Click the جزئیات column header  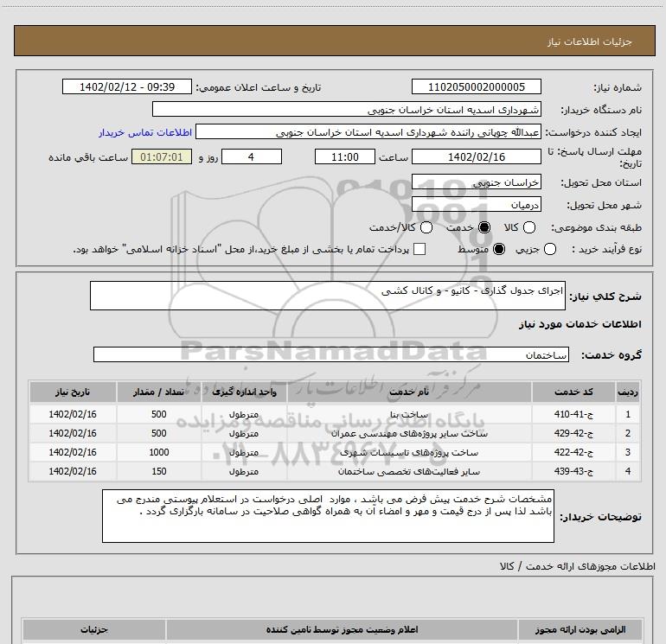coord(94,629)
